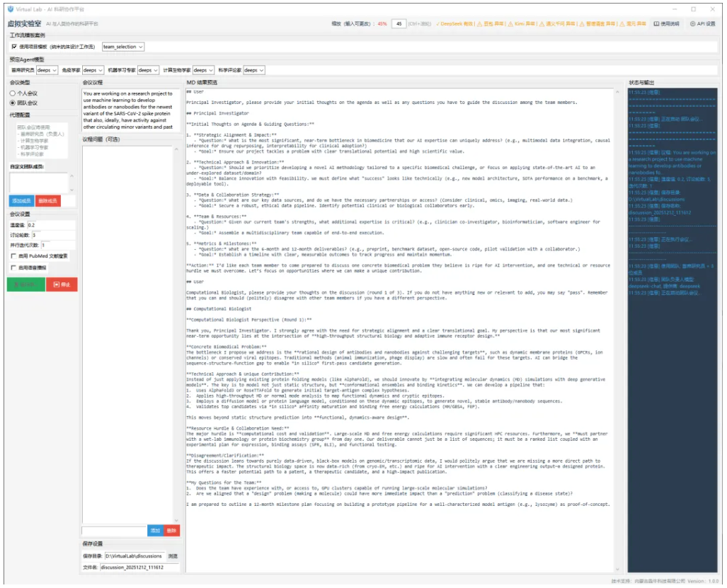Click the zoom percentage input field
727x588 pixels.
399,23
